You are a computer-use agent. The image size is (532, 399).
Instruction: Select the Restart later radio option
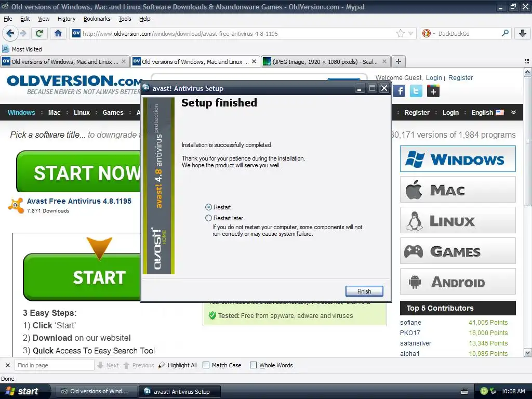[208, 218]
